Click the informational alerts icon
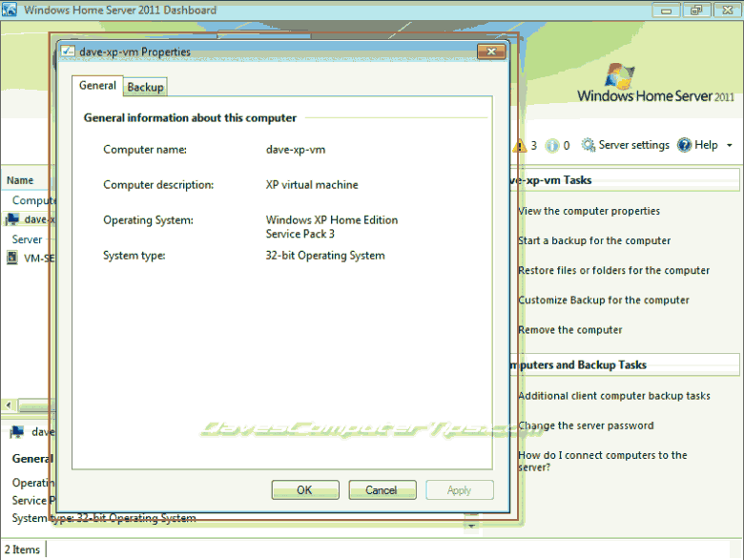Viewport: 744px width, 560px height. tap(552, 145)
